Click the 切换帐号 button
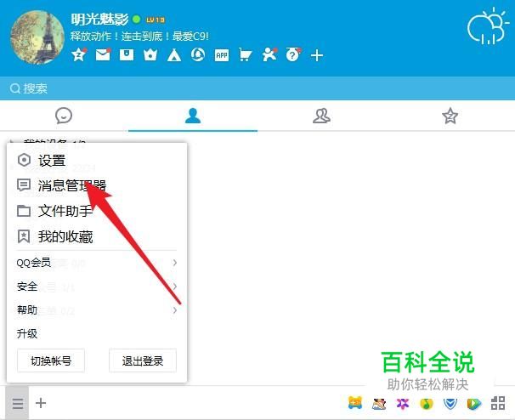The height and width of the screenshot is (420, 515). point(51,360)
